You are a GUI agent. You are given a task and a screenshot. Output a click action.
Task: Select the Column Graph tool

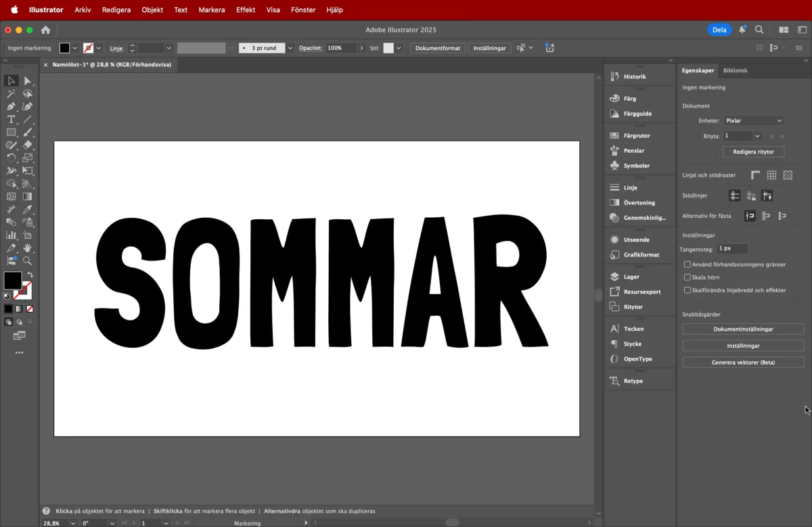click(12, 235)
